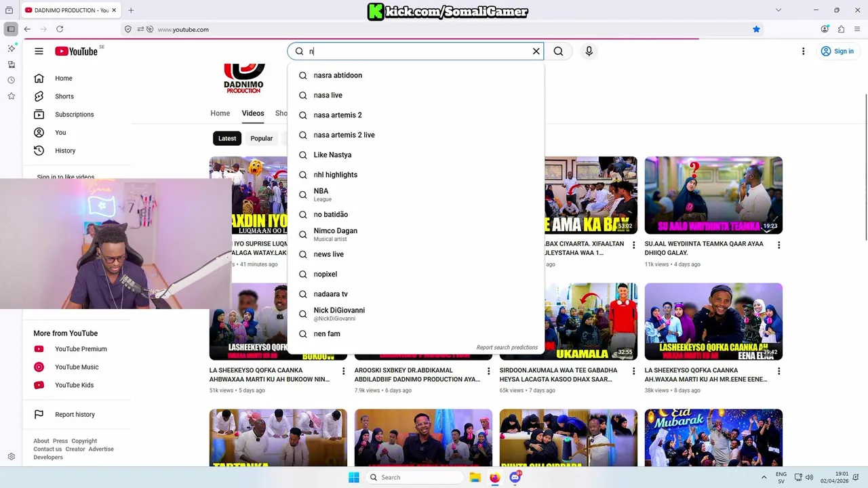The image size is (868, 488).
Task: Click the YouTube logo
Action: [x=77, y=51]
